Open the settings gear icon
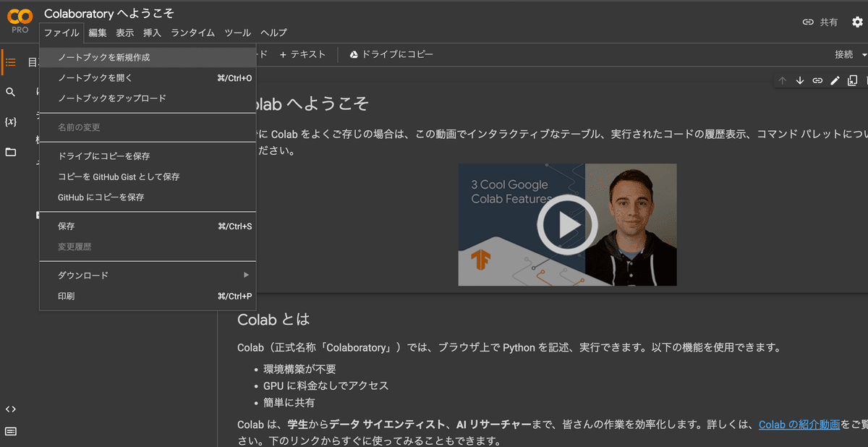868x447 pixels. coord(857,22)
